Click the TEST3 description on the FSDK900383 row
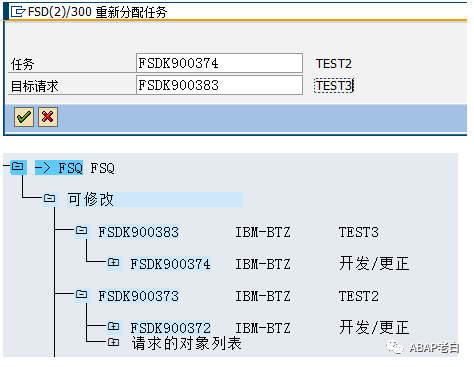 [359, 232]
